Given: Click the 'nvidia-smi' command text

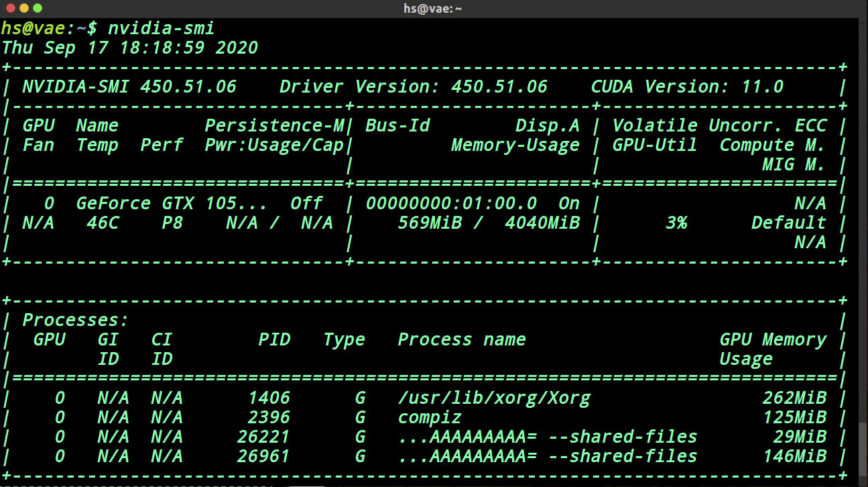Looking at the screenshot, I should click(x=162, y=28).
